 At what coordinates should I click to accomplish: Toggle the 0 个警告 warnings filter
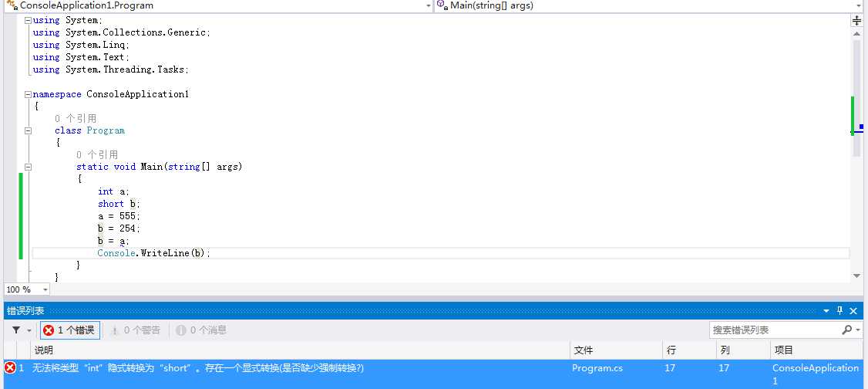136,330
